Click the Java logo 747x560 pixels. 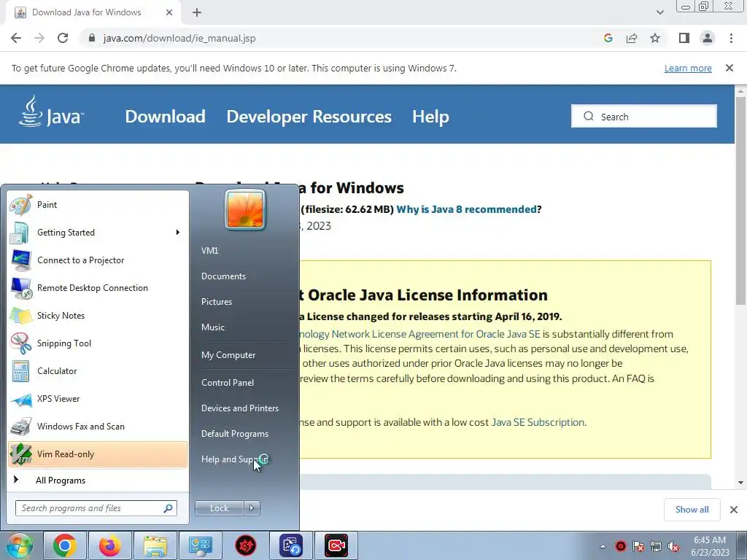[x=52, y=112]
